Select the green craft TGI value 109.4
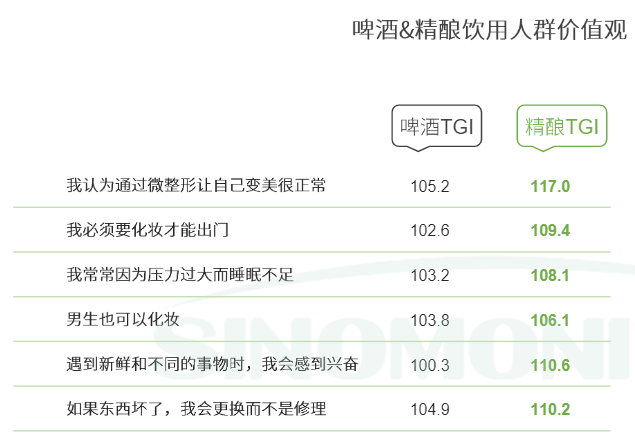The image size is (635, 443). pyautogui.click(x=550, y=231)
